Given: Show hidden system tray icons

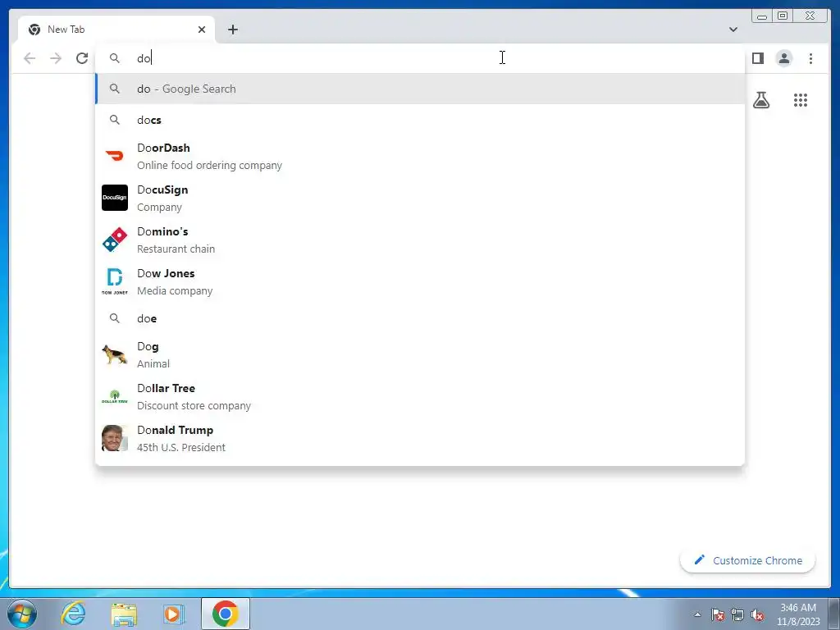Looking at the screenshot, I should (x=697, y=615).
